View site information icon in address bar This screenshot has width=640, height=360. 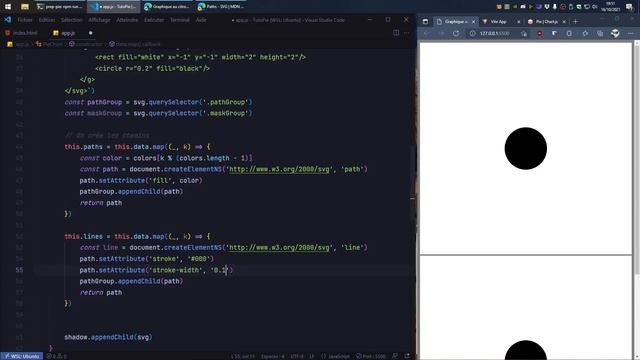[x=472, y=33]
